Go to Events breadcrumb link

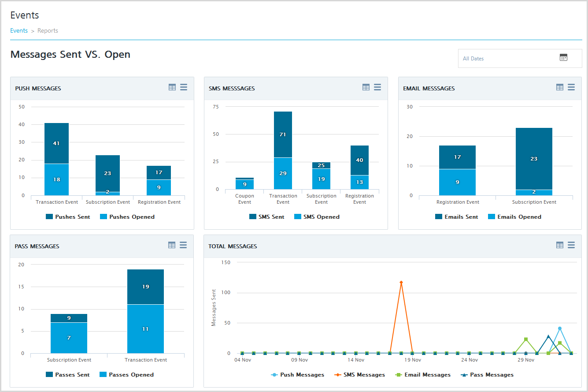coord(19,30)
